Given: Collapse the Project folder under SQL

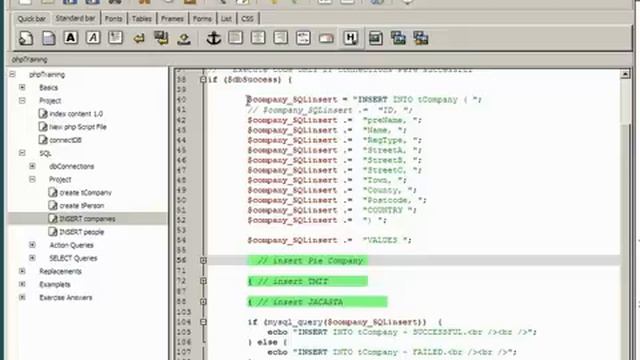Looking at the screenshot, I should [x=32, y=179].
